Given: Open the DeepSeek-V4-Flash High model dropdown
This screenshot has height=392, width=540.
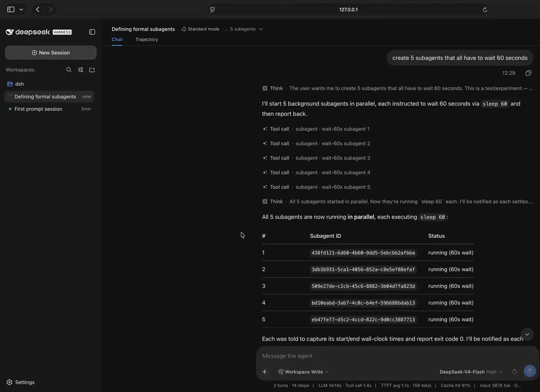Looking at the screenshot, I should pos(471,372).
